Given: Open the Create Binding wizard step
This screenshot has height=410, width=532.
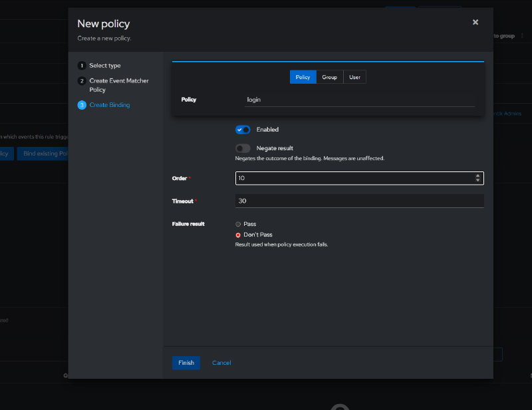Looking at the screenshot, I should point(110,105).
